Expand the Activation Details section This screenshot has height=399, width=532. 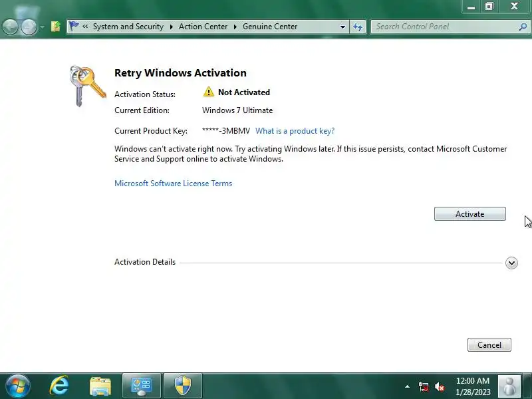pyautogui.click(x=511, y=263)
